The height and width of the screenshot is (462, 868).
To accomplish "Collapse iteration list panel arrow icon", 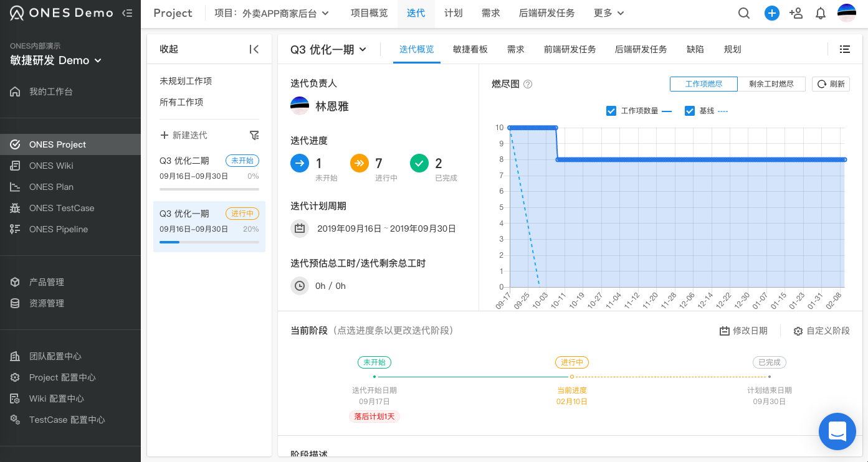I will click(x=254, y=49).
